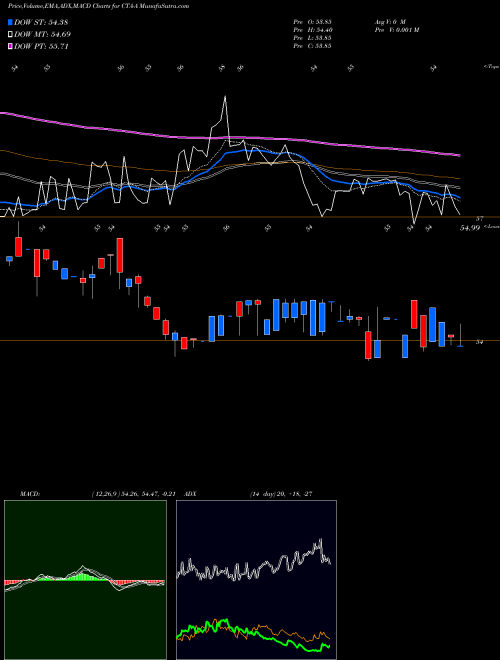Select the 'DOW MT: 54.69' legend label
Screen dimensions: 500x660
click(x=43, y=35)
